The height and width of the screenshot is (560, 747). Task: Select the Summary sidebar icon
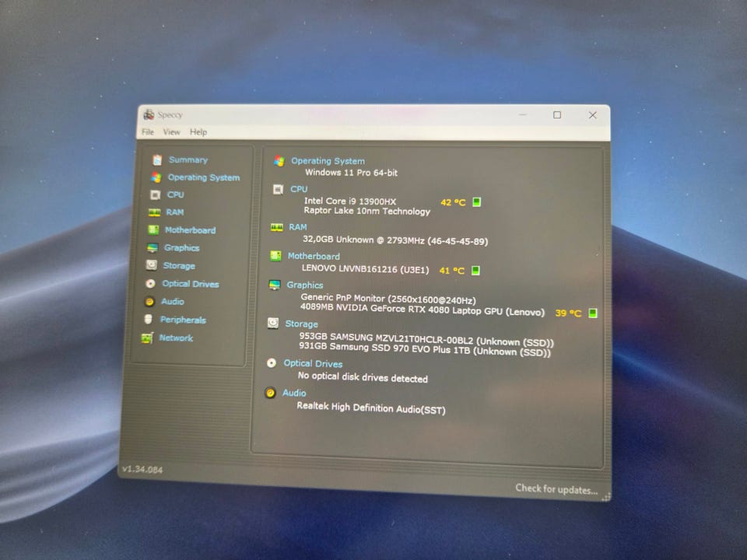point(158,159)
